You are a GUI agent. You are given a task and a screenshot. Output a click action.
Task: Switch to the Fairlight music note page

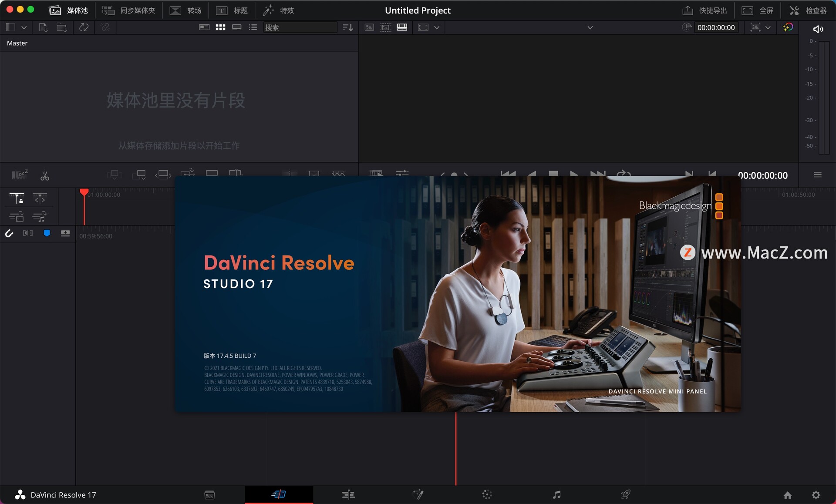[556, 494]
